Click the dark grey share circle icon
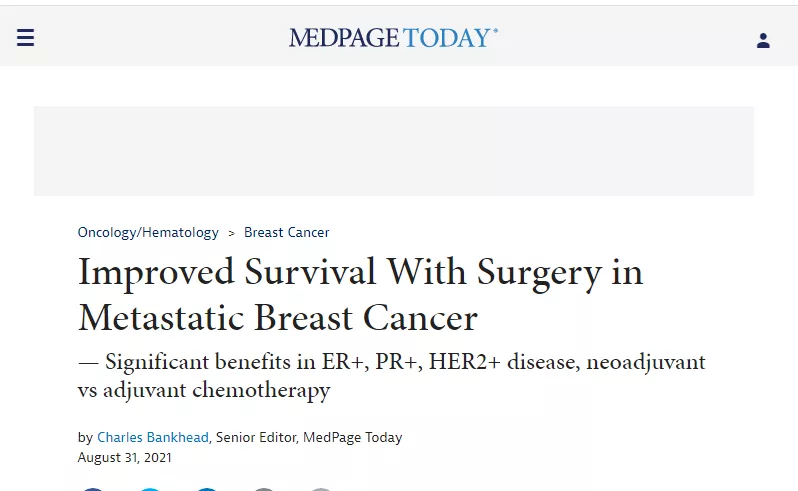This screenshot has width=798, height=491. click(x=264, y=489)
